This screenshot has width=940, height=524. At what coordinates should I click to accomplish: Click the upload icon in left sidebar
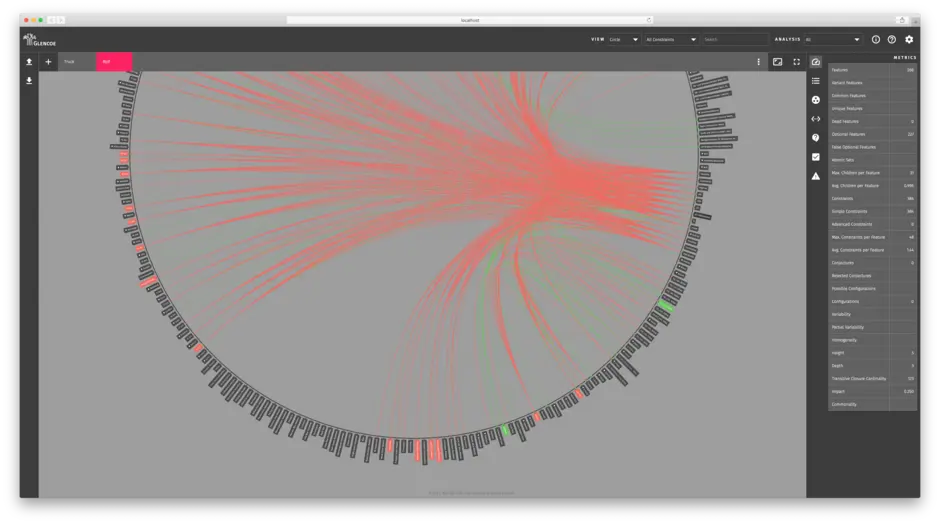(x=28, y=62)
